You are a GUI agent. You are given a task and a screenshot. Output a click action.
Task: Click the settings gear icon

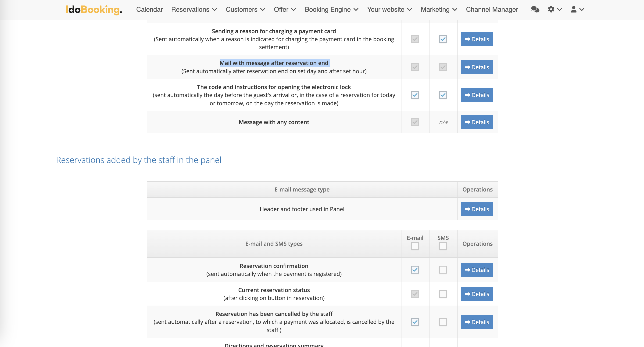tap(551, 10)
